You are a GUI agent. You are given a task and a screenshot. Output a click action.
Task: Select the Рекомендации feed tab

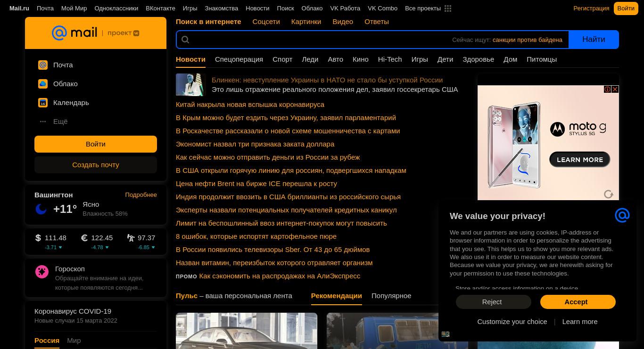[x=337, y=296]
